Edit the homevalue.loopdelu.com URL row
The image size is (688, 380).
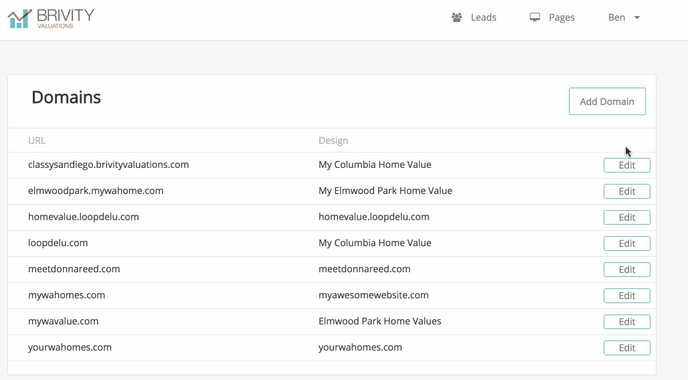pyautogui.click(x=627, y=218)
